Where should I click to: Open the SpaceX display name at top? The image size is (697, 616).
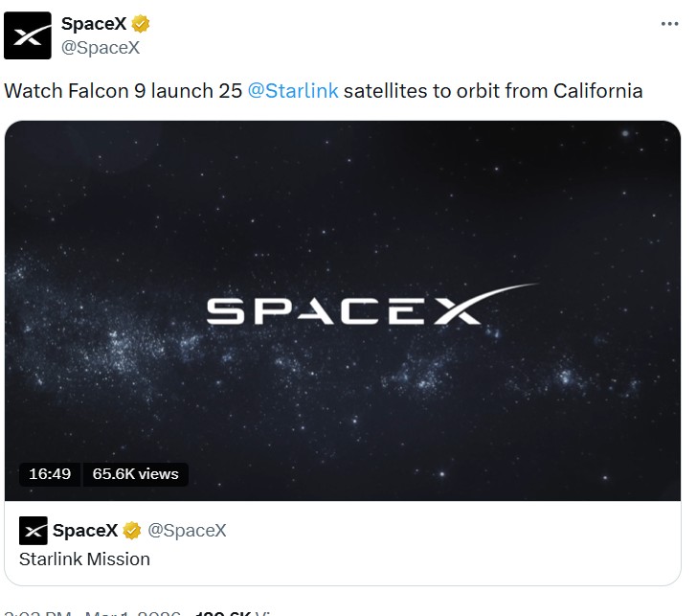coord(94,25)
